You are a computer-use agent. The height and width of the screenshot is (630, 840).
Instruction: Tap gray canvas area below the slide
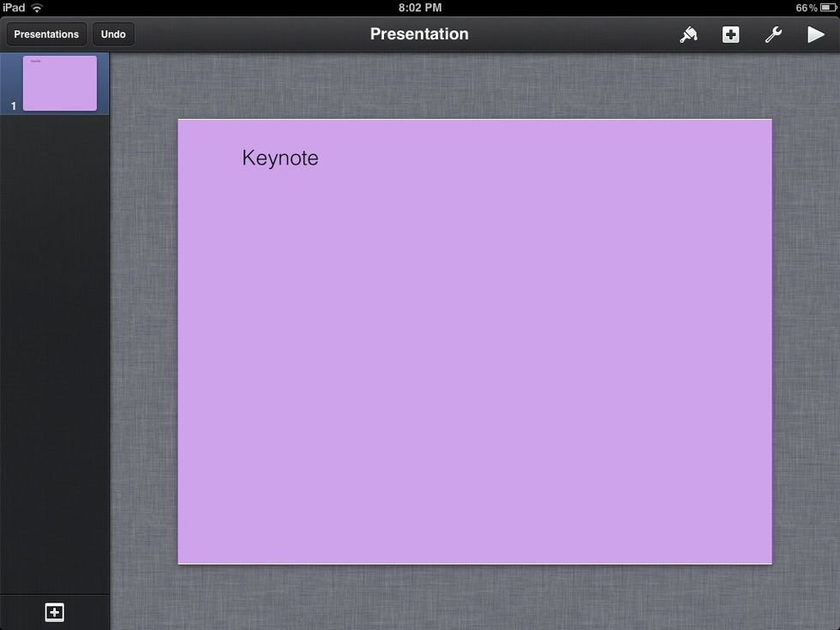coord(474,597)
